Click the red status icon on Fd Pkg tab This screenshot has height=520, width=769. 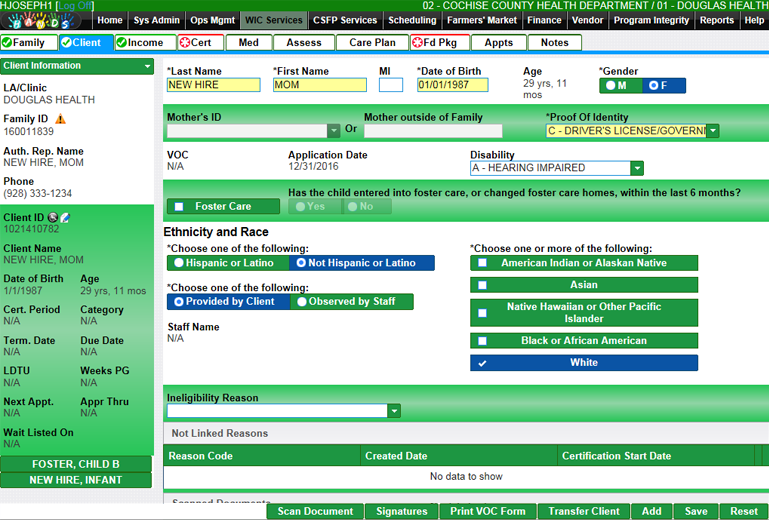tap(417, 43)
